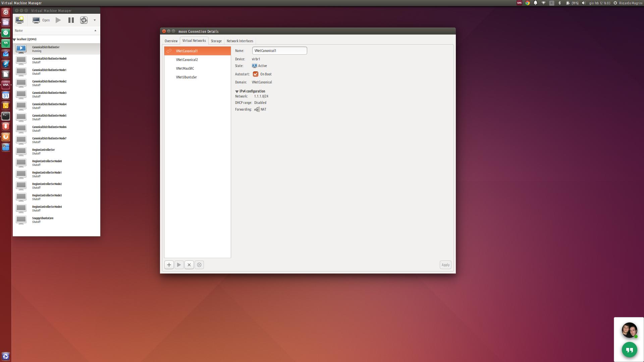Select RegionControllerSvrNode4 row
This screenshot has width=644, height=362.
click(56, 208)
